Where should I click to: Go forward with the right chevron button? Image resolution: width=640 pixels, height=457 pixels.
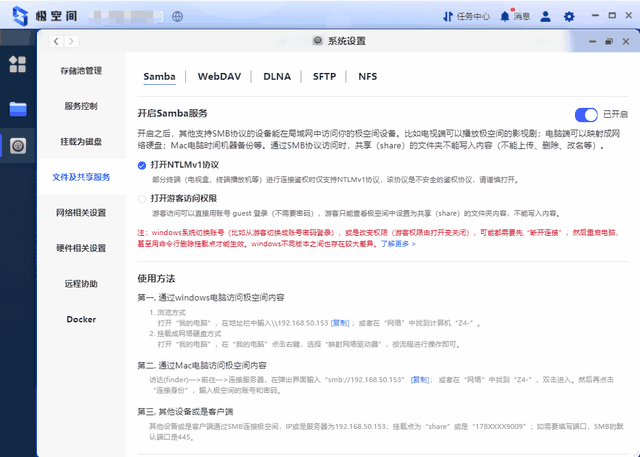tap(72, 41)
